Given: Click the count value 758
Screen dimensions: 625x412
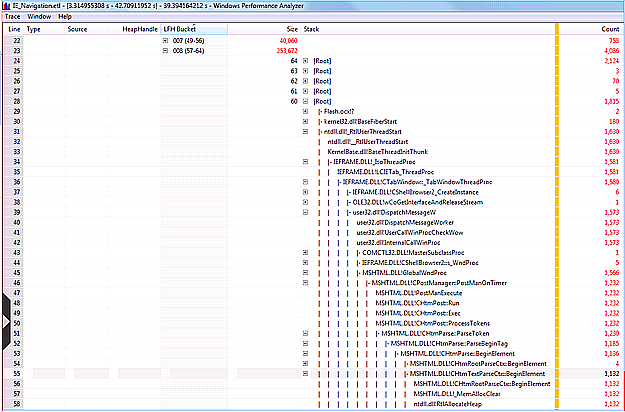Looking at the screenshot, I should click(614, 41).
